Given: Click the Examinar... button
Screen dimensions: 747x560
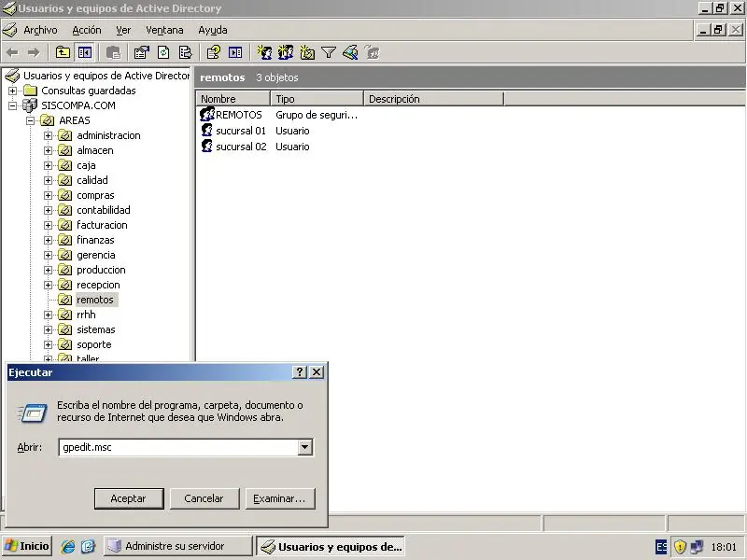Looking at the screenshot, I should pos(280,498).
